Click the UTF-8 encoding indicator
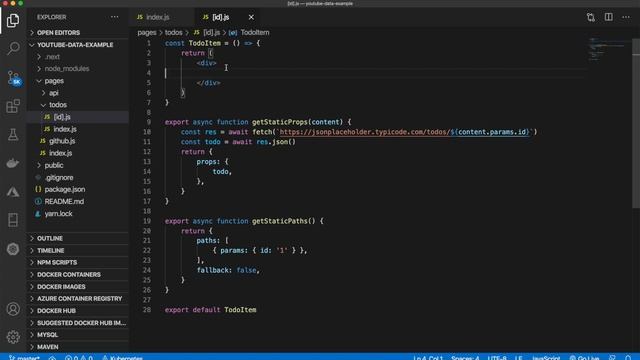This screenshot has width=640, height=360. (x=497, y=358)
